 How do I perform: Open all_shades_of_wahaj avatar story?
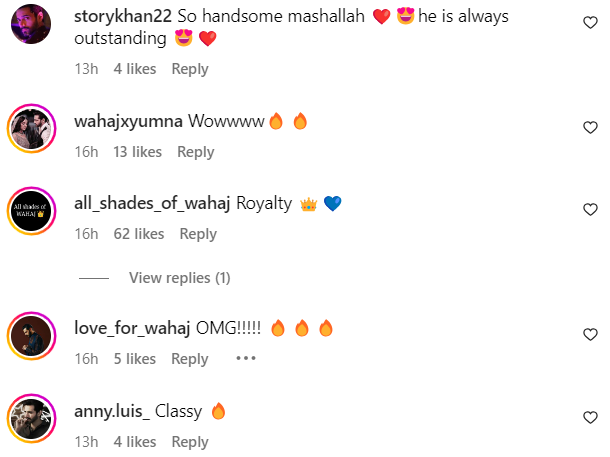pos(32,211)
